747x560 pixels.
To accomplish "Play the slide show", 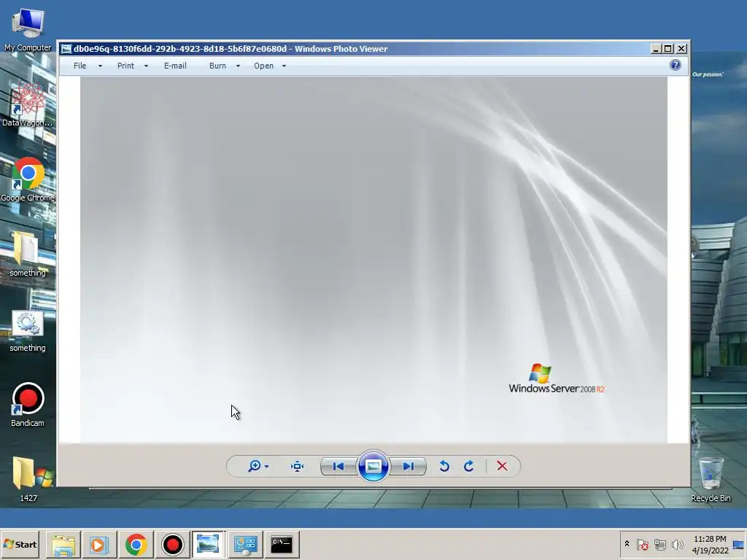I will (373, 466).
